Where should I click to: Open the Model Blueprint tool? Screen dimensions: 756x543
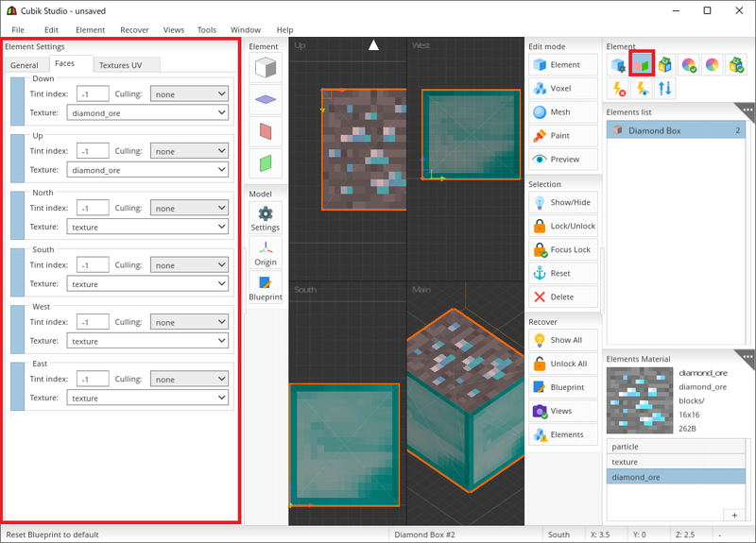[x=266, y=287]
